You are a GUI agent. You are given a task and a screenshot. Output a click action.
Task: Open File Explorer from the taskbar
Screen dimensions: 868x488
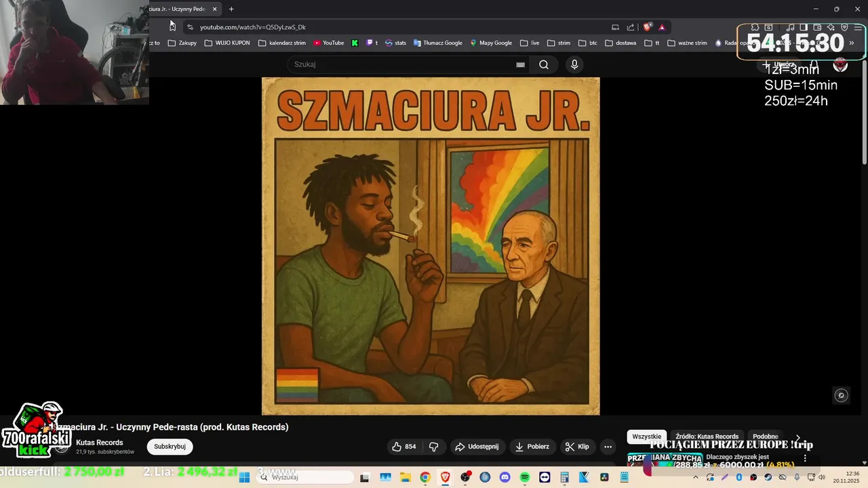point(405,477)
